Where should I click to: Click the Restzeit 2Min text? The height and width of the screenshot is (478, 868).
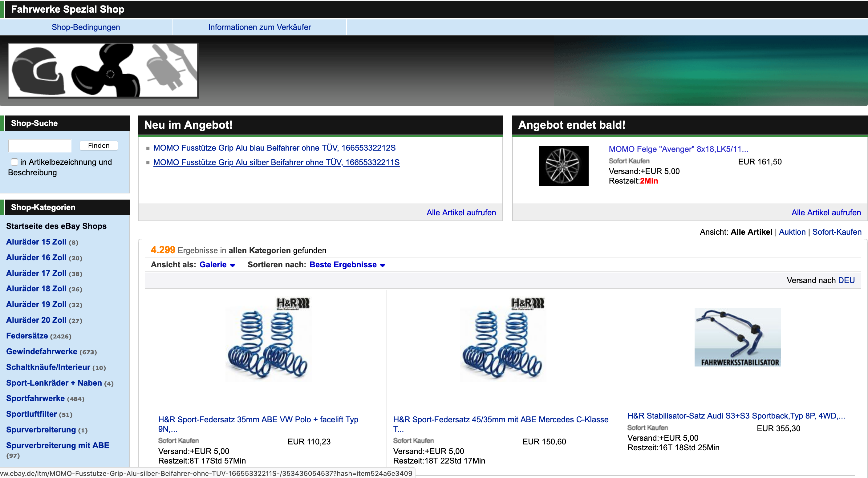[634, 181]
